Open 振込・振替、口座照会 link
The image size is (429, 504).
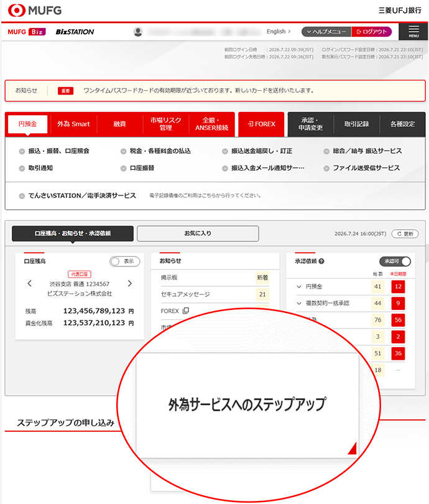tap(58, 151)
